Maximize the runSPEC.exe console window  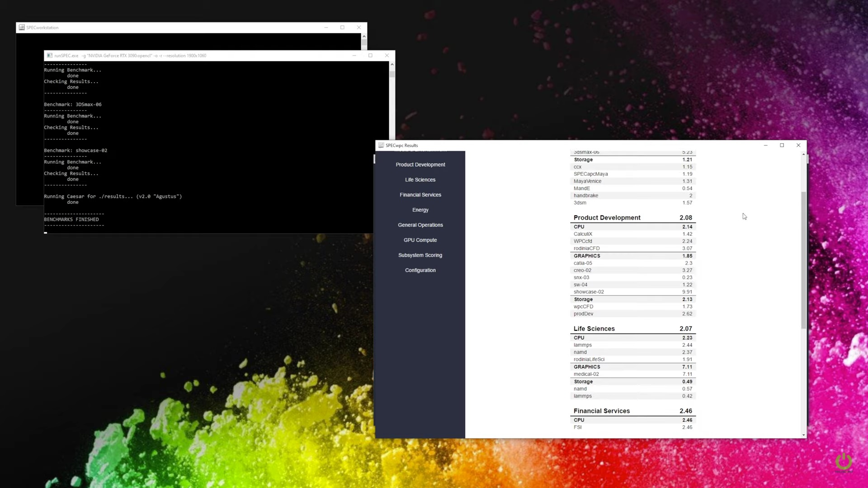(x=370, y=56)
